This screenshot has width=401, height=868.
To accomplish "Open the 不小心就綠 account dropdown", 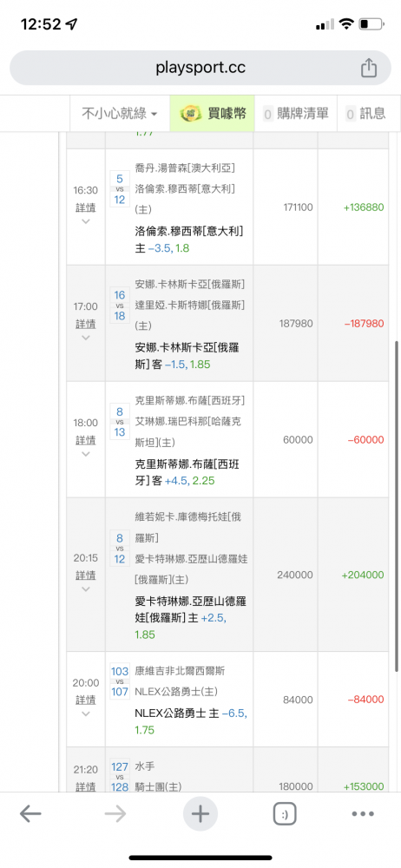I will 120,114.
